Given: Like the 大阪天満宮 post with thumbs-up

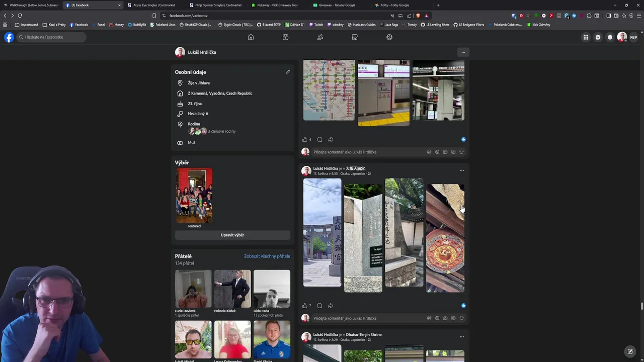Looking at the screenshot, I should 305,306.
